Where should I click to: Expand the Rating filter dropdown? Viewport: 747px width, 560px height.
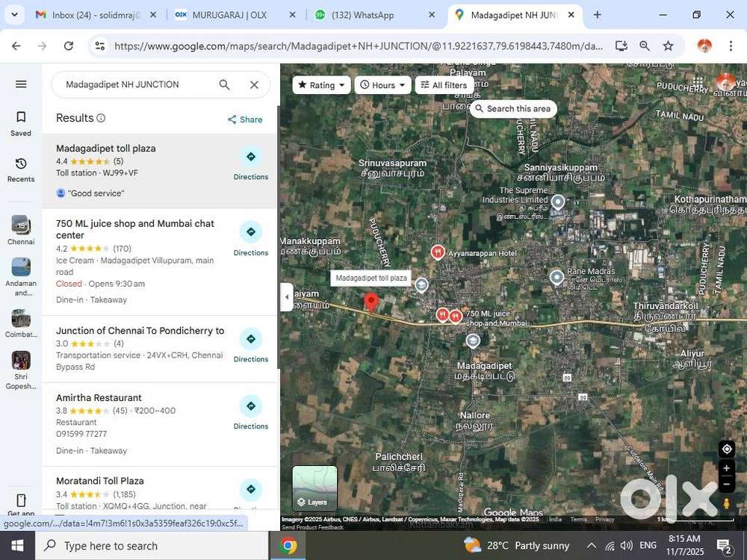pyautogui.click(x=320, y=84)
